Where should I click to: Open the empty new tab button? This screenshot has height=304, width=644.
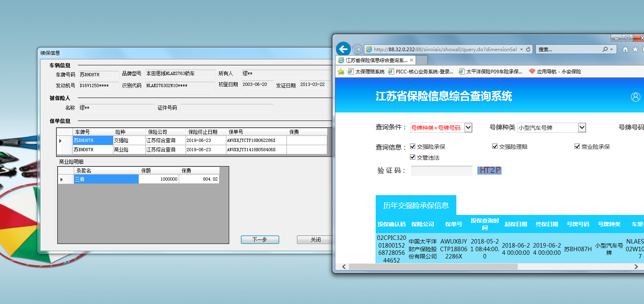point(422,60)
